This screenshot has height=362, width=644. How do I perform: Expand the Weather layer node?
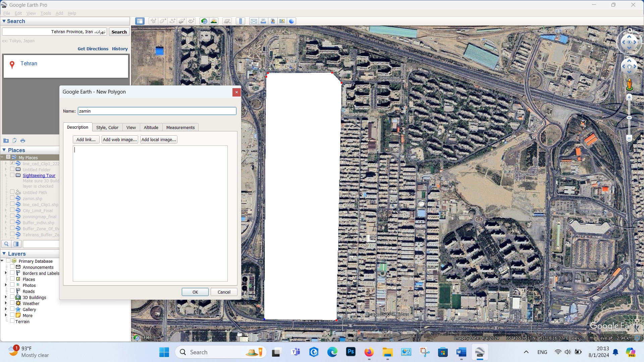[6, 303]
